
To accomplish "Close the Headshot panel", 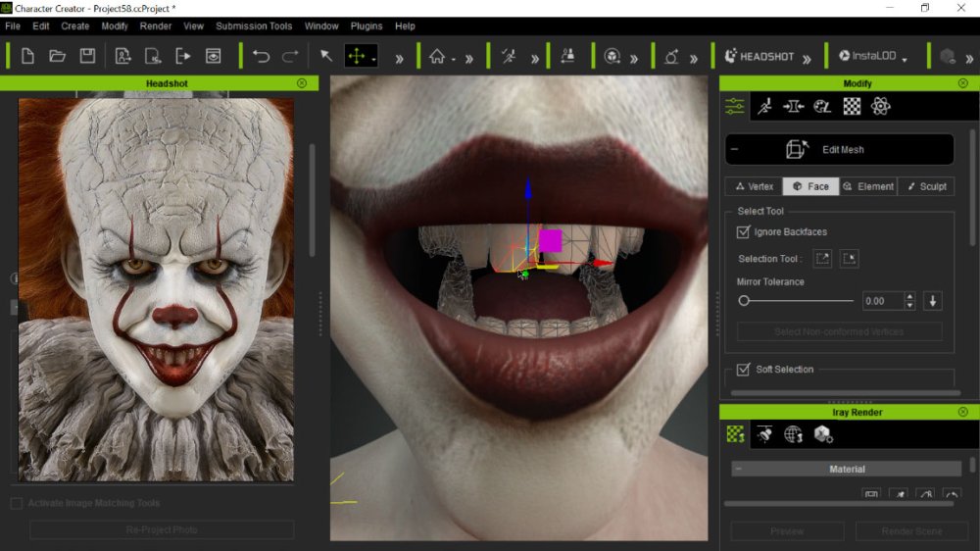I will click(x=302, y=83).
